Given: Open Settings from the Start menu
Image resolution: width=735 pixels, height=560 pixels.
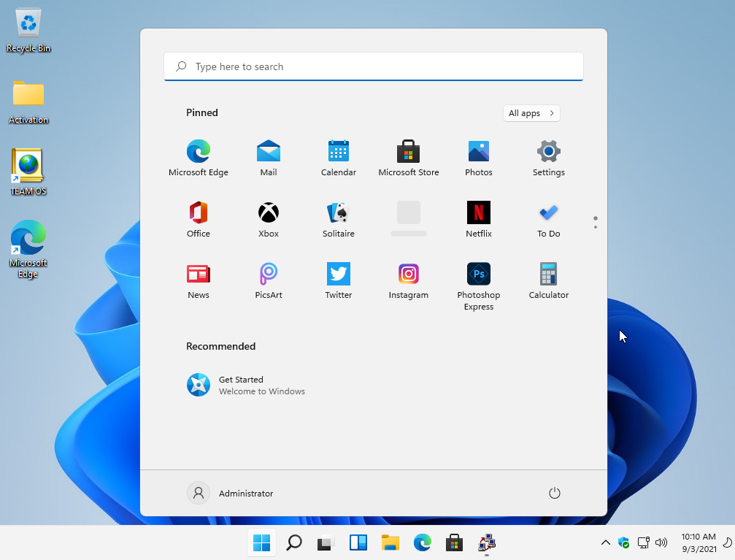Looking at the screenshot, I should point(548,158).
